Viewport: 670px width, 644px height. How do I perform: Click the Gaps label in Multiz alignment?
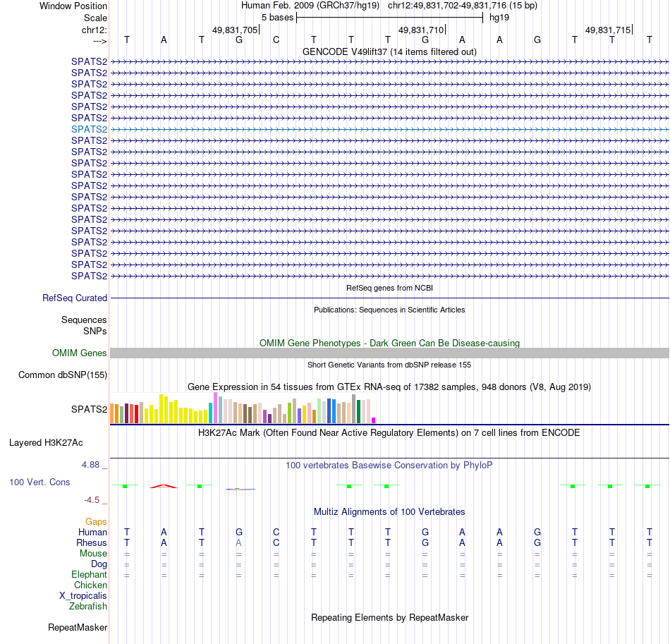tap(96, 521)
